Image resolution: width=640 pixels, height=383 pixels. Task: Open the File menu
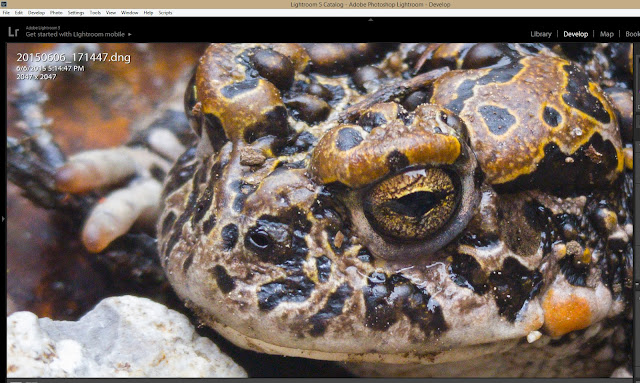[6, 13]
